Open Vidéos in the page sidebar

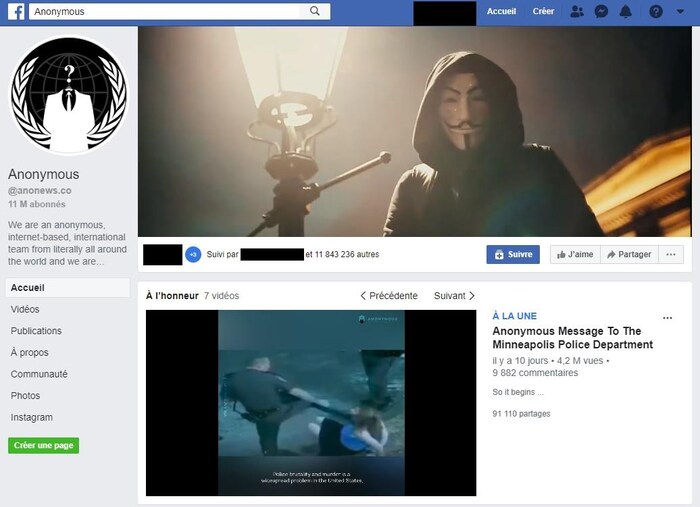tap(25, 309)
